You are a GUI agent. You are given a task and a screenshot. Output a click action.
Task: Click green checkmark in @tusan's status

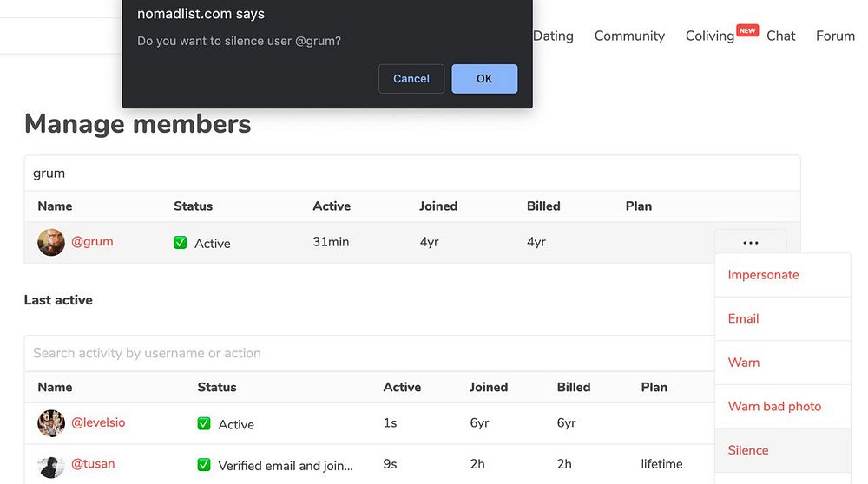click(x=204, y=465)
